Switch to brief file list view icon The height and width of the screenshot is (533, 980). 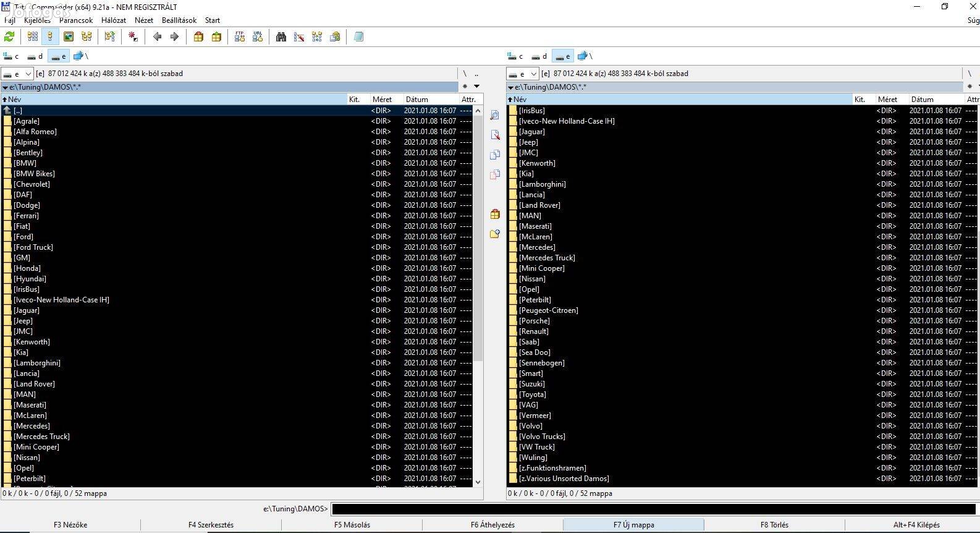click(33, 37)
